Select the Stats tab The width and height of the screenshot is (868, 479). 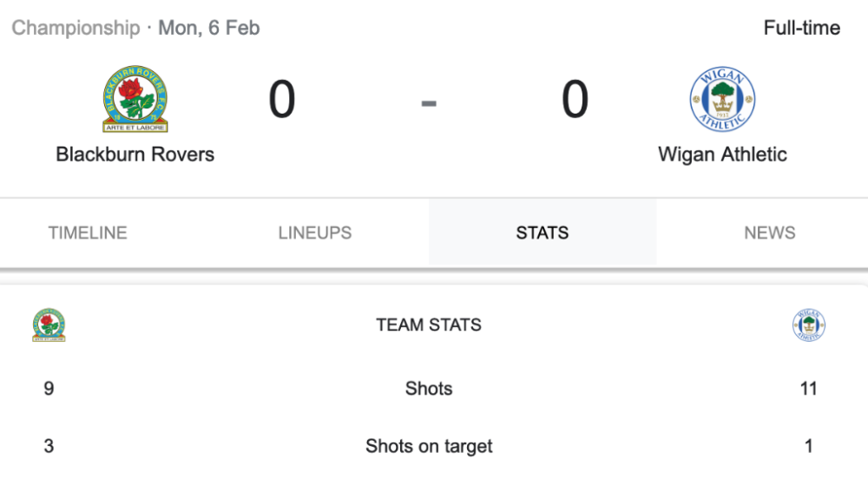coord(542,233)
